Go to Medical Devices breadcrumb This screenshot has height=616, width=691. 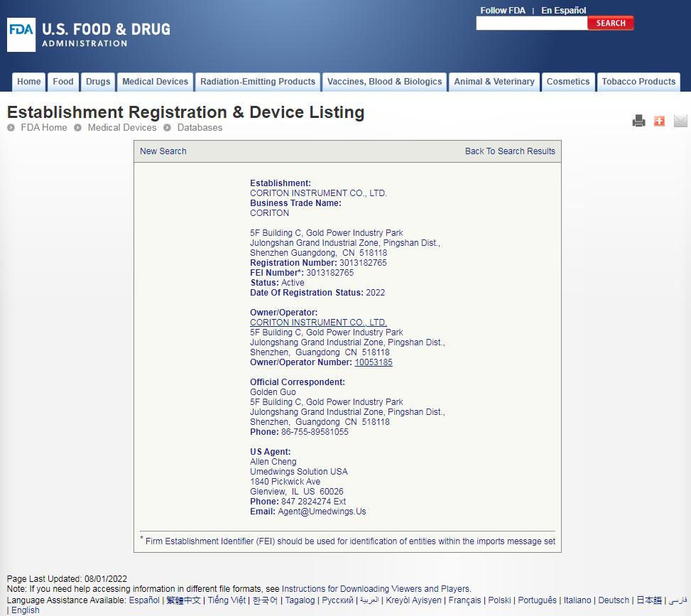click(x=122, y=127)
